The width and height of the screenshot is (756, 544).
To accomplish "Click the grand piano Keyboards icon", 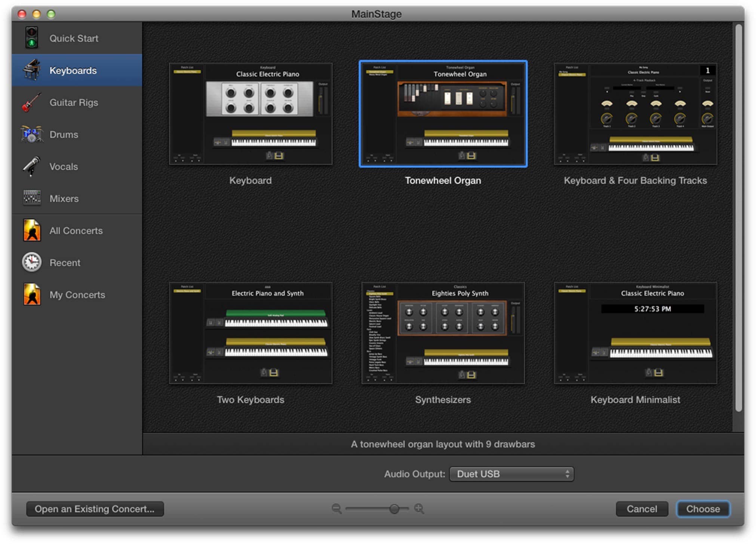I will pyautogui.click(x=32, y=69).
